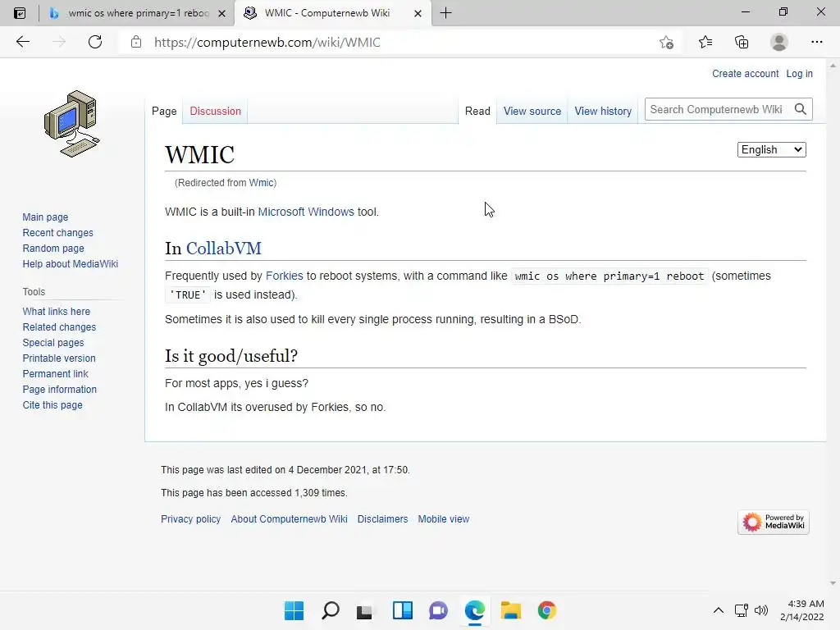Screen dimensions: 840x630
Task: Reload the current page
Action: coord(95,42)
